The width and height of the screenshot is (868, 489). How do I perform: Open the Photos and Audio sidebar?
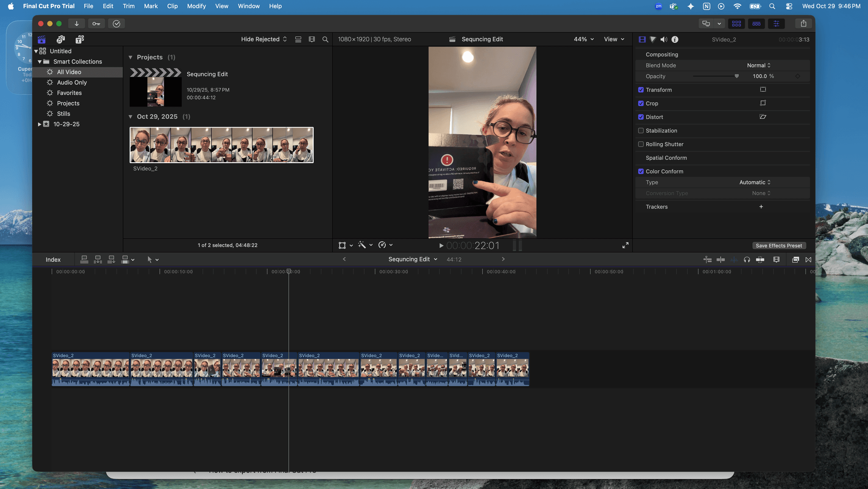[x=61, y=39]
